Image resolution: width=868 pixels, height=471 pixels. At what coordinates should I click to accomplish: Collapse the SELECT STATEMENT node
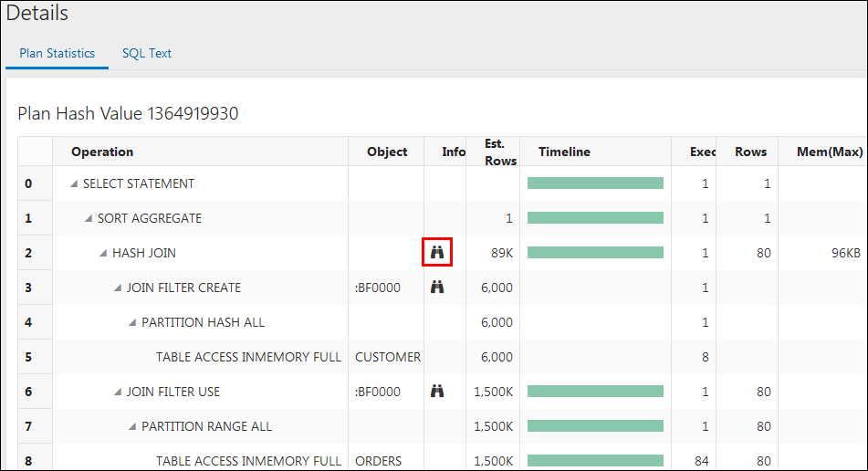click(74, 183)
